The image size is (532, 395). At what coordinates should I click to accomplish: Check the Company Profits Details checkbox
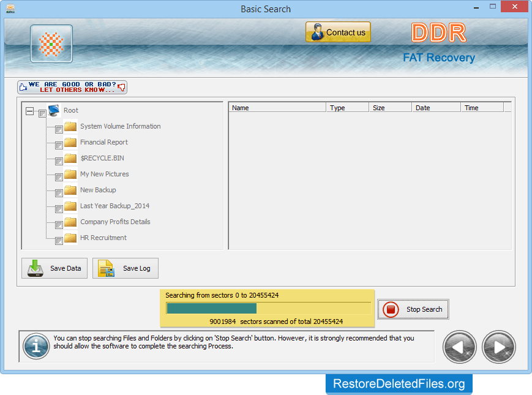point(59,225)
